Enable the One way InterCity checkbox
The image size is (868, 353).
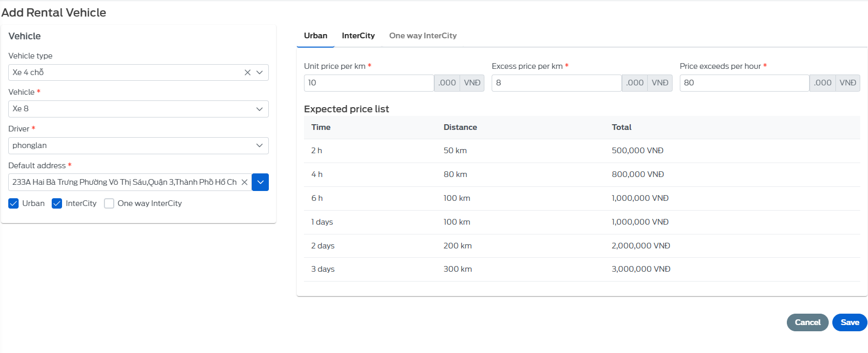[109, 203]
